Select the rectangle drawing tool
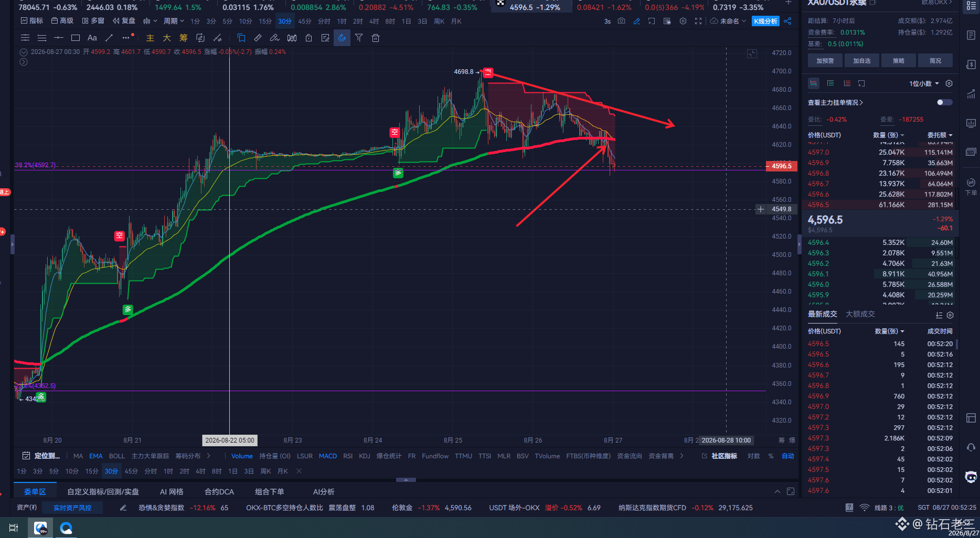This screenshot has width=980, height=538. pyautogui.click(x=76, y=38)
